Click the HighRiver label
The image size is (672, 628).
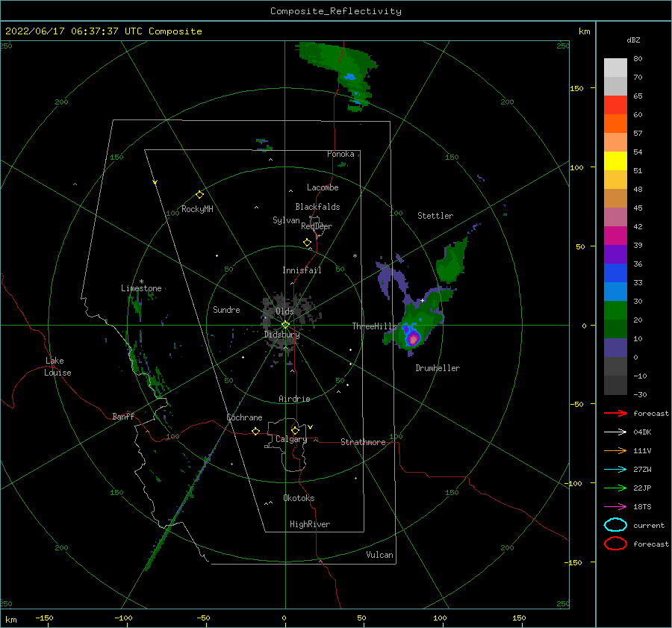point(310,524)
